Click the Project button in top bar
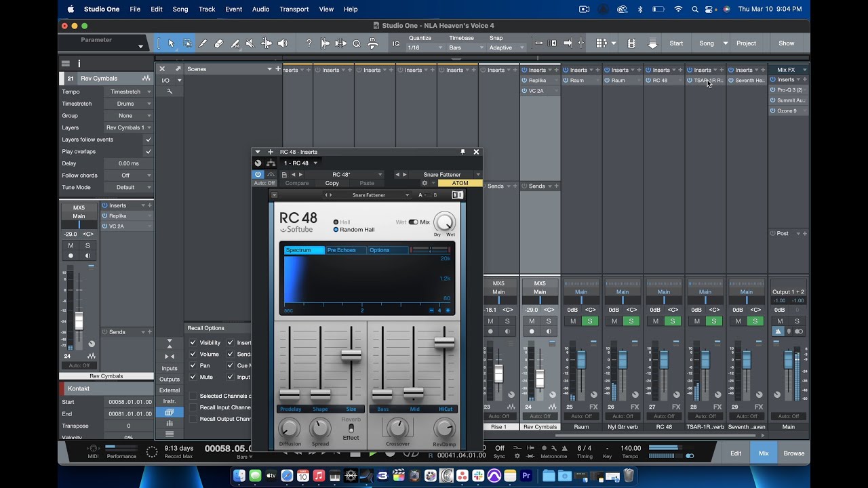Viewport: 868px width, 488px height. pyautogui.click(x=746, y=43)
